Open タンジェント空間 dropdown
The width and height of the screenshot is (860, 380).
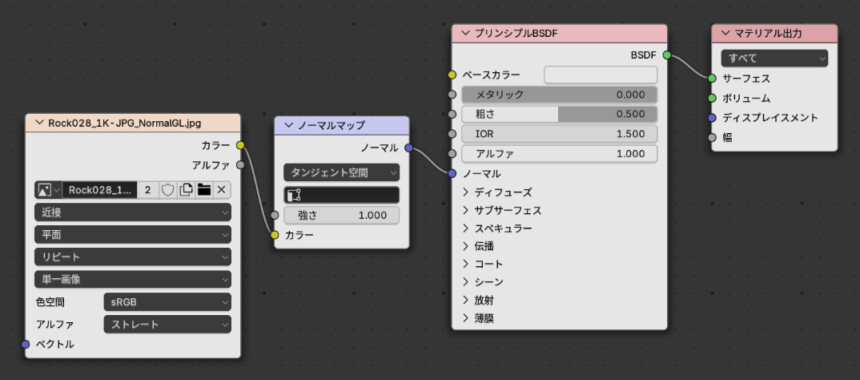341,173
